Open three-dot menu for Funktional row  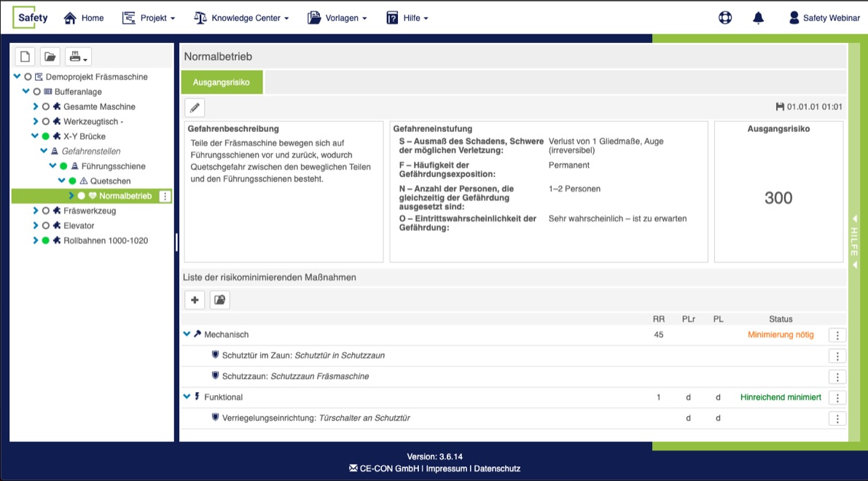(x=837, y=397)
